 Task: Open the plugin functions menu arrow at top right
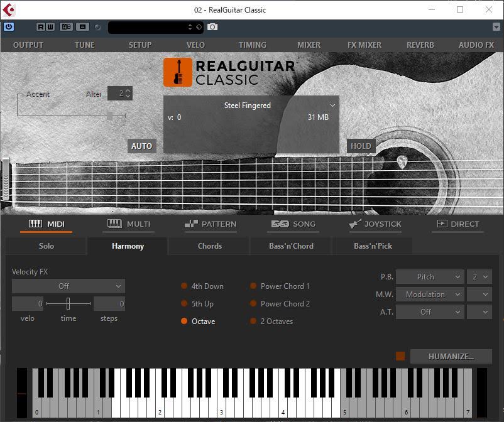[x=496, y=27]
